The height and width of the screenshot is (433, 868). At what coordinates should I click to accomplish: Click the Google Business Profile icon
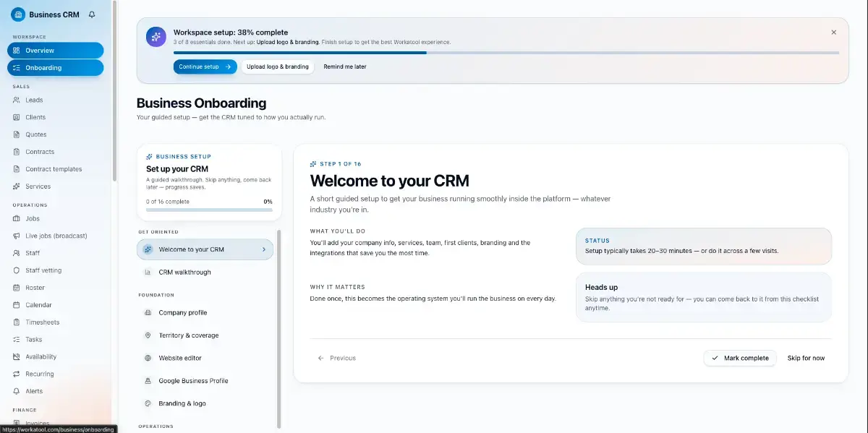(x=148, y=381)
